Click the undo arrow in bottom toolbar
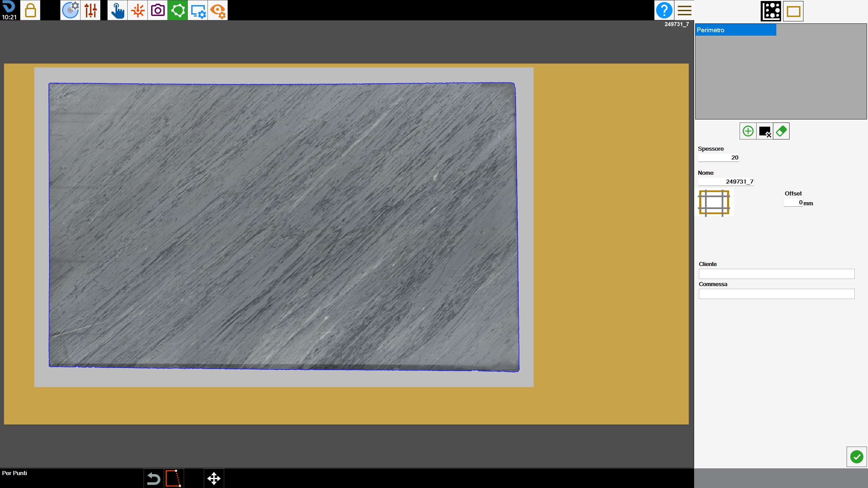Image resolution: width=868 pixels, height=488 pixels. click(x=153, y=478)
